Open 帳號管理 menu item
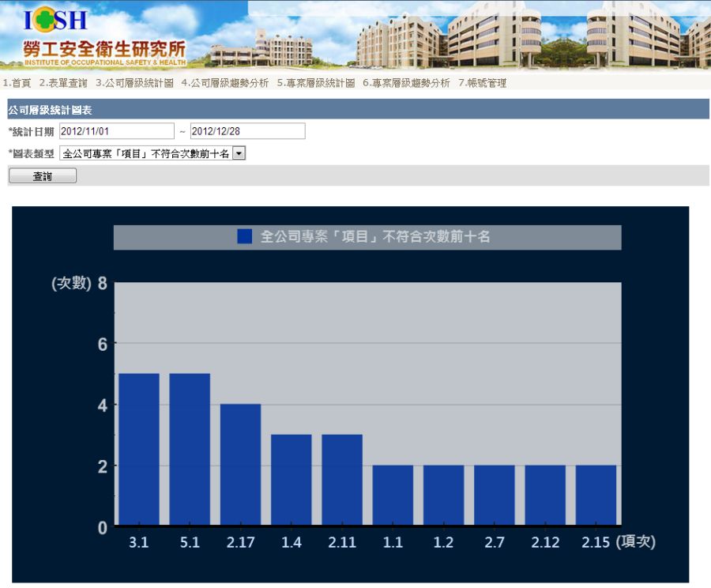 tap(482, 83)
